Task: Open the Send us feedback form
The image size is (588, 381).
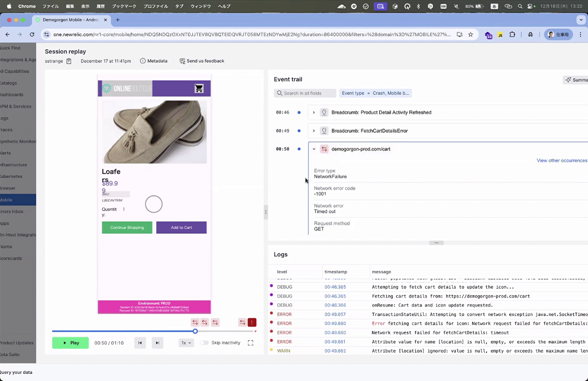Action: (x=202, y=61)
